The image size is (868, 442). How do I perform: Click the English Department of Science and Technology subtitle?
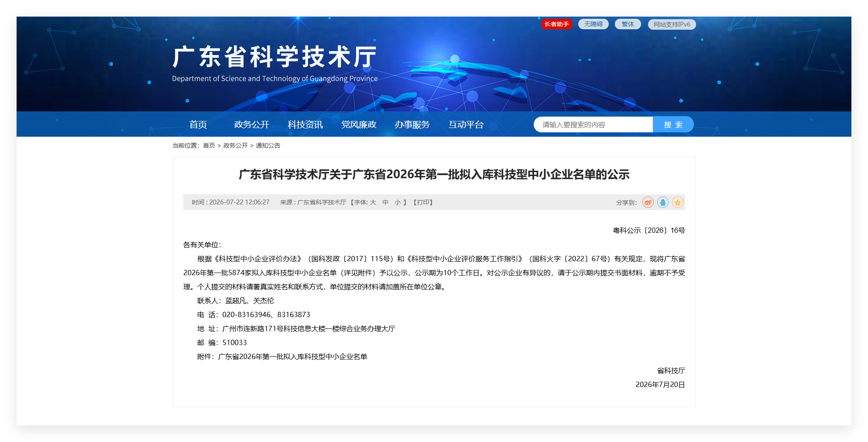[275, 79]
